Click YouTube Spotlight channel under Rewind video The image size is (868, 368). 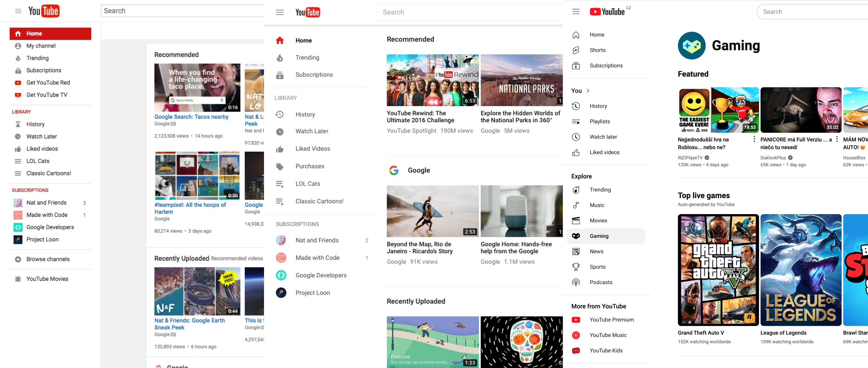coord(411,131)
